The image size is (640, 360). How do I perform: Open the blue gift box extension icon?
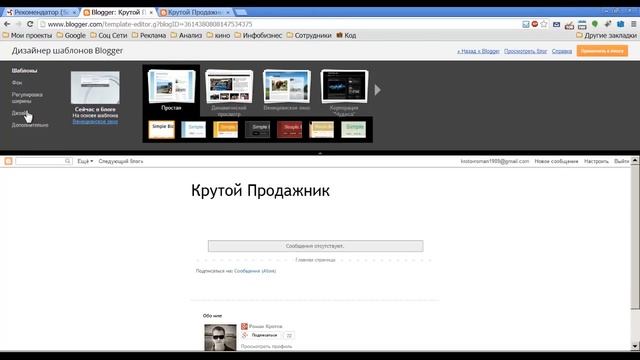pyautogui.click(x=620, y=24)
